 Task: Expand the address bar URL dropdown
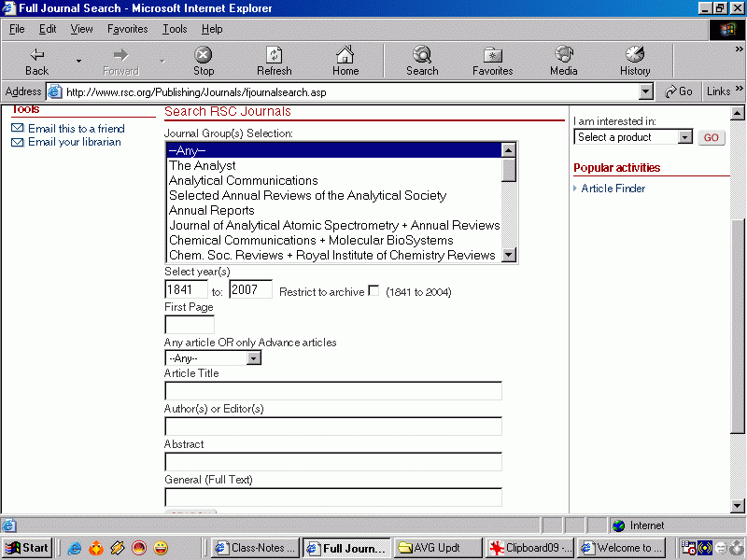point(645,91)
